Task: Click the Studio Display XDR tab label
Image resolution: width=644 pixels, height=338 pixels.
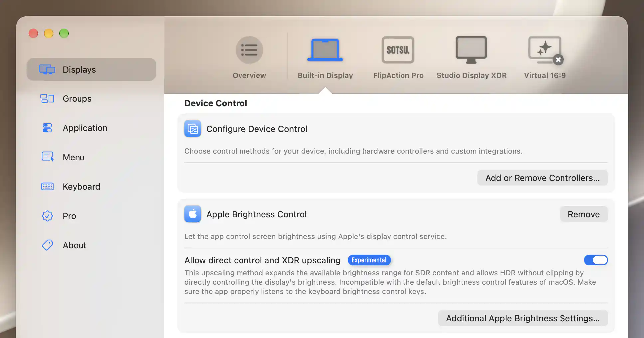Action: pyautogui.click(x=472, y=75)
